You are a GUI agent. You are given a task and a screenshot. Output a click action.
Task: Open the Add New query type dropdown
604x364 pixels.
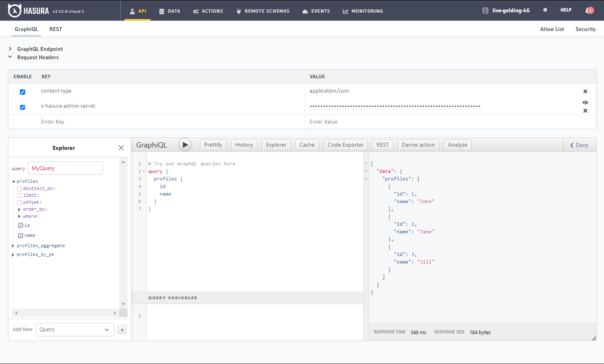click(75, 329)
